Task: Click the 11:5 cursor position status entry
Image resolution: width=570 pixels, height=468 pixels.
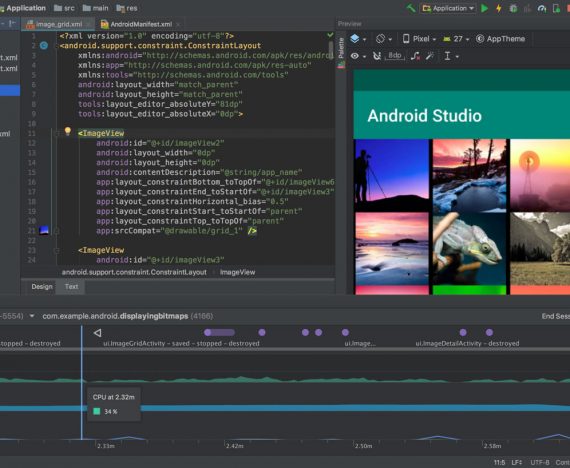Action: (499, 463)
